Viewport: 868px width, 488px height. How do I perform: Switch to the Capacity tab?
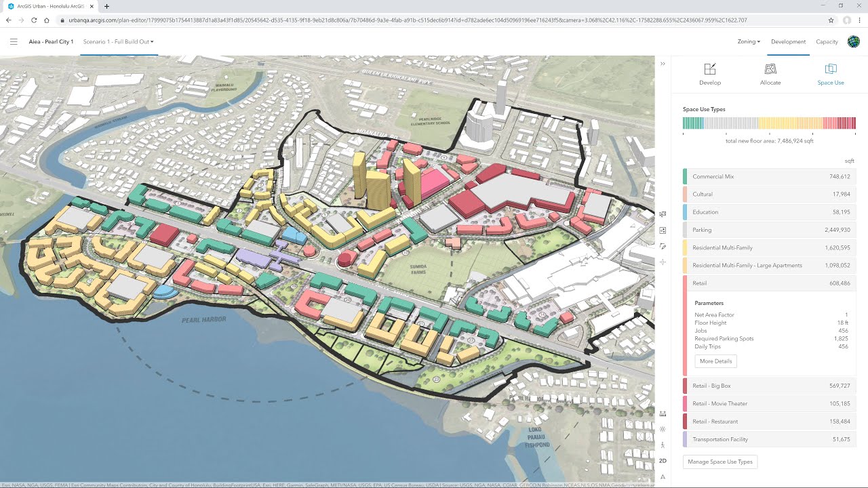point(827,41)
